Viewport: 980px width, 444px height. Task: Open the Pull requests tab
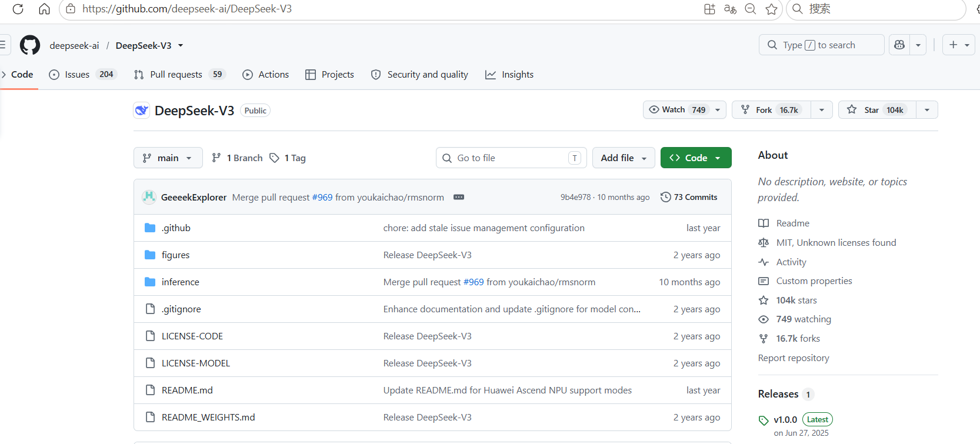coord(179,75)
